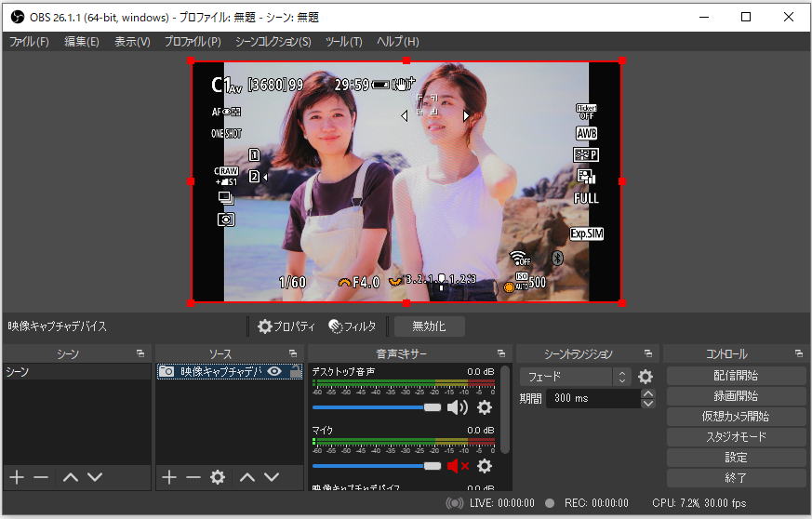The width and height of the screenshot is (812, 519).
Task: Increase the 期間 duration with up arrow
Action: click(x=648, y=393)
